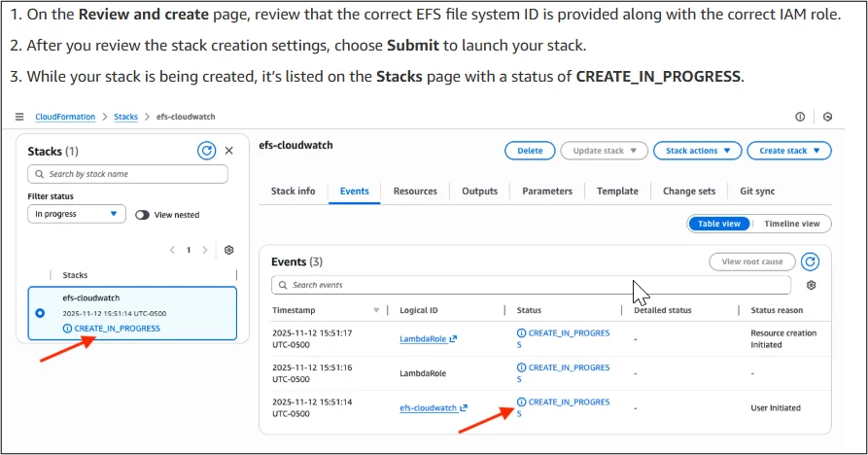Close the Stacks side panel
Screen dimensions: 868x455
pyautogui.click(x=229, y=151)
